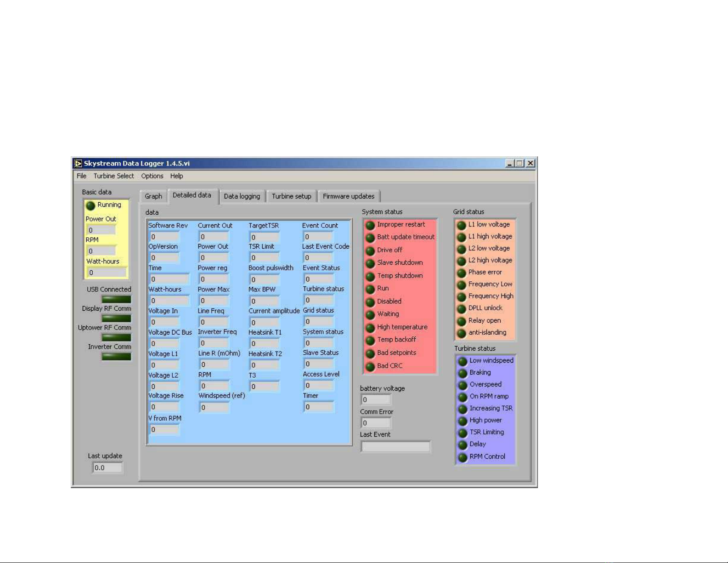This screenshot has width=728, height=563.
Task: Click the Access Level value field
Action: [319, 385]
